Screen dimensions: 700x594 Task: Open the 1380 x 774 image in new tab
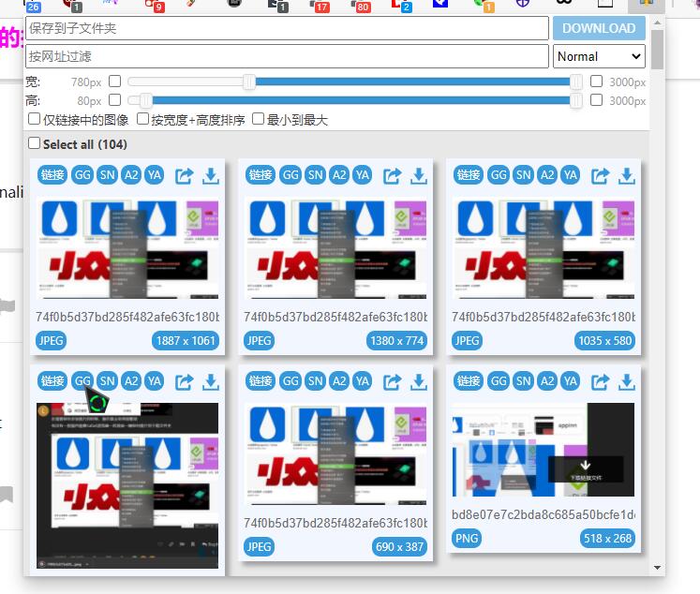393,175
